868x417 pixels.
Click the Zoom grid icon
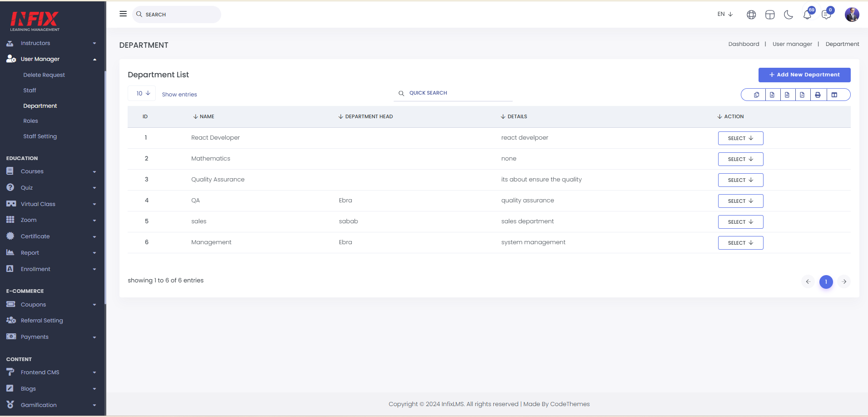pos(10,220)
